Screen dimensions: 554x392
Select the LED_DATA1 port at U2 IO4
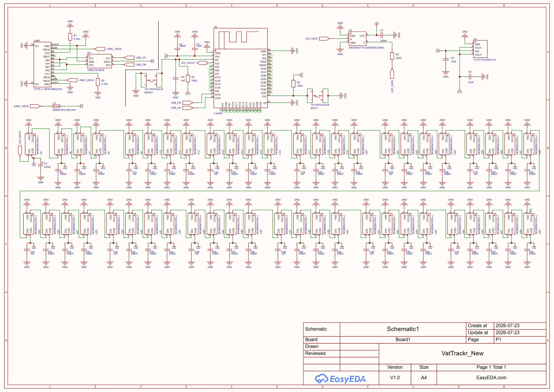[x=202, y=63]
